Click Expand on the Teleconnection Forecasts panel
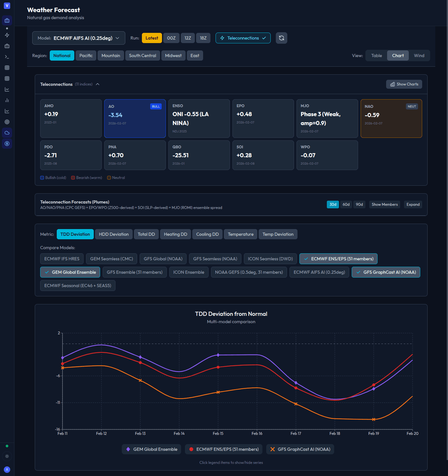Image resolution: width=448 pixels, height=476 pixels. (413, 205)
